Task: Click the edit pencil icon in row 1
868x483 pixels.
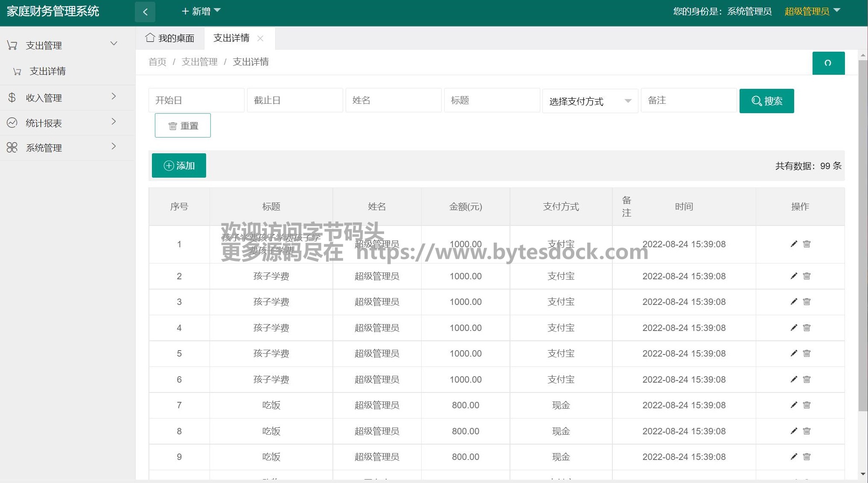Action: coord(794,244)
